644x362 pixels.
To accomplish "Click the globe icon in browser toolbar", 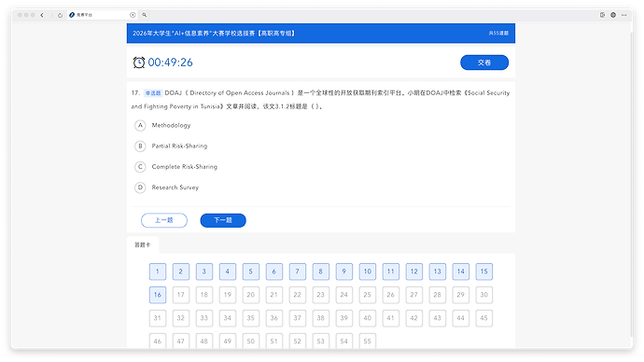I will pyautogui.click(x=613, y=15).
